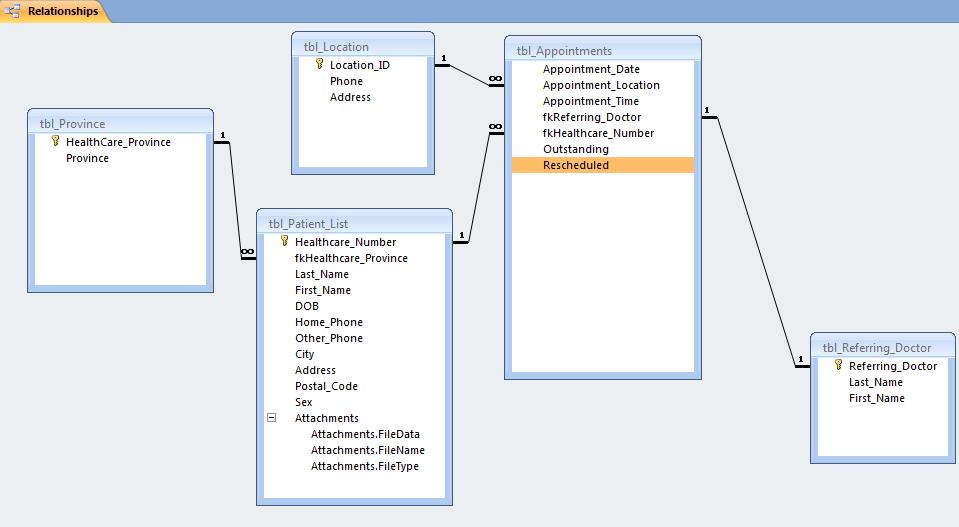
Task: Select the Home_Phone field
Action: click(354, 322)
